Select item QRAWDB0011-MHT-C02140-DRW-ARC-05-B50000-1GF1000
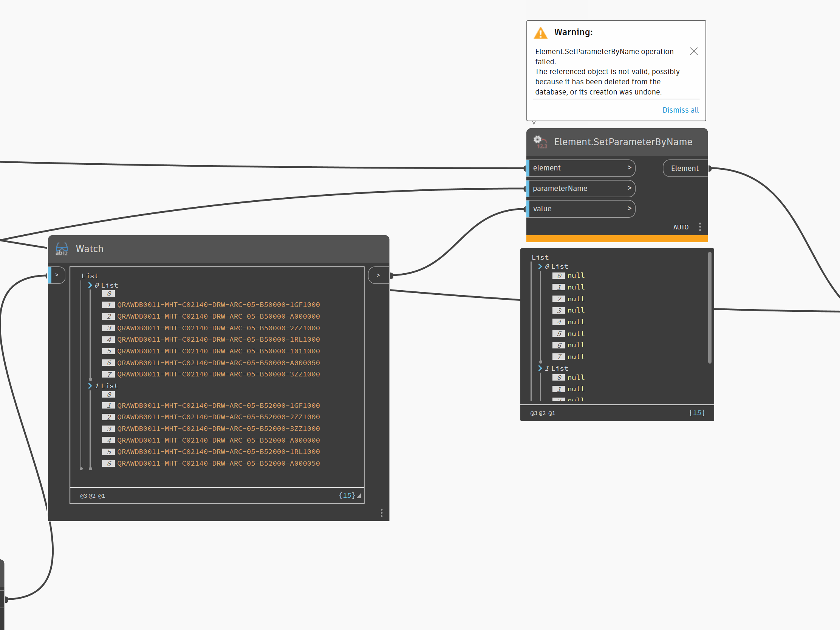 click(x=218, y=305)
